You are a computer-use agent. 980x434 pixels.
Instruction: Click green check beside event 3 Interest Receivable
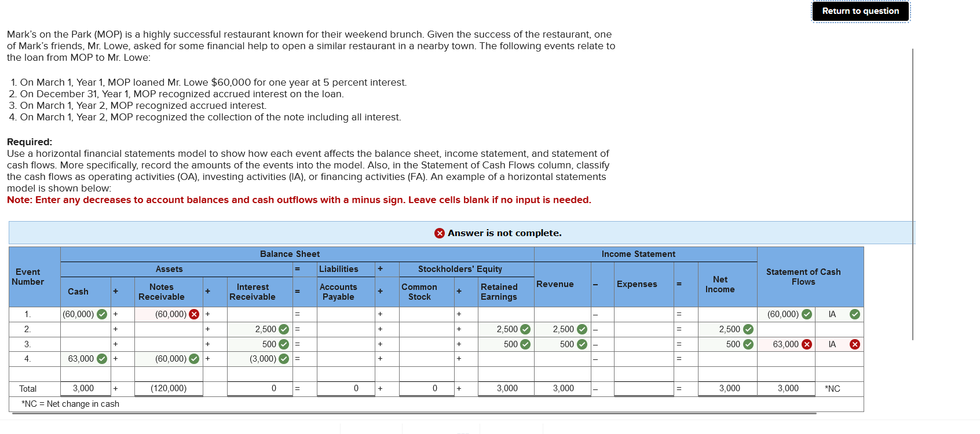click(x=284, y=344)
